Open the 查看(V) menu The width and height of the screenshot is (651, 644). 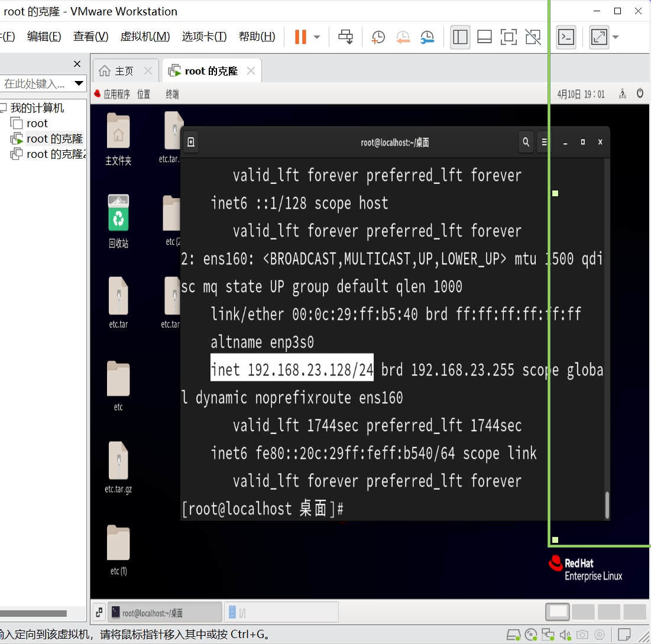pyautogui.click(x=90, y=37)
